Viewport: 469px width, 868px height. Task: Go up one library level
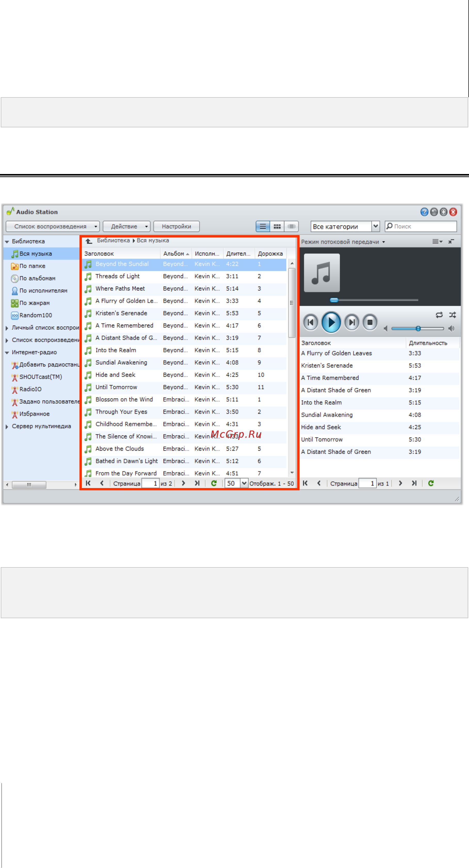click(89, 241)
